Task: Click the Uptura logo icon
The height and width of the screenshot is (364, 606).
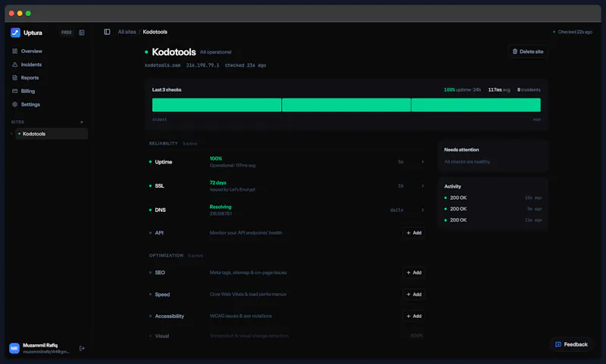Action: 15,33
